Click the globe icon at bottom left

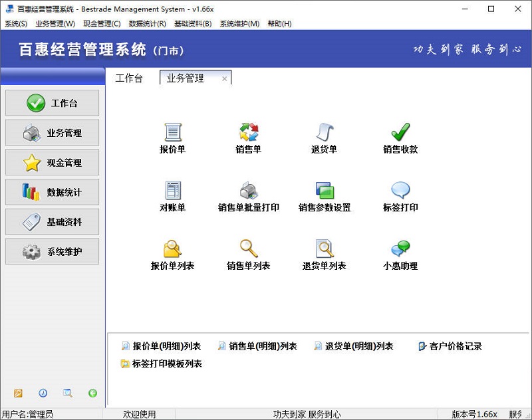coord(93,393)
